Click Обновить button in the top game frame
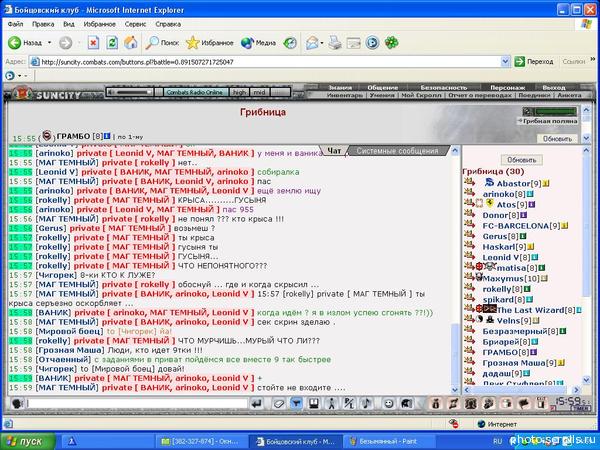This screenshot has height=450, width=600. [557, 139]
